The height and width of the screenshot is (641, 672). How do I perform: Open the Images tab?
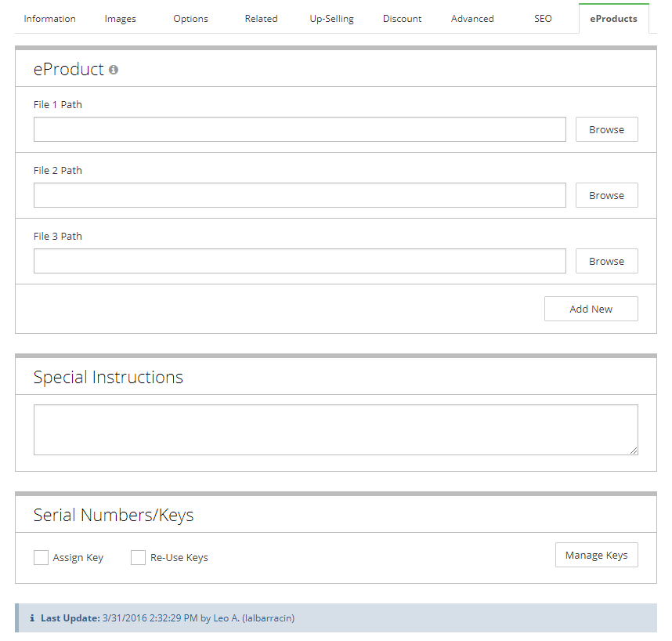[x=120, y=19]
